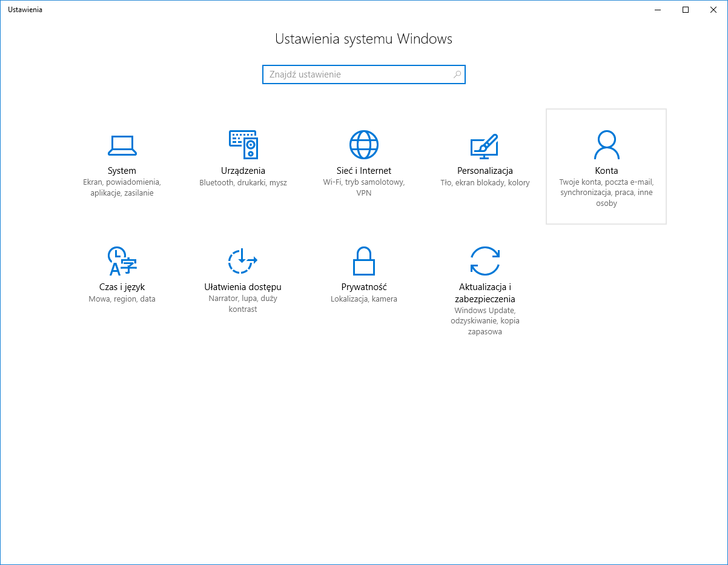
Task: Open Urządzenia via the keyboard and speaker icon
Action: click(243, 145)
